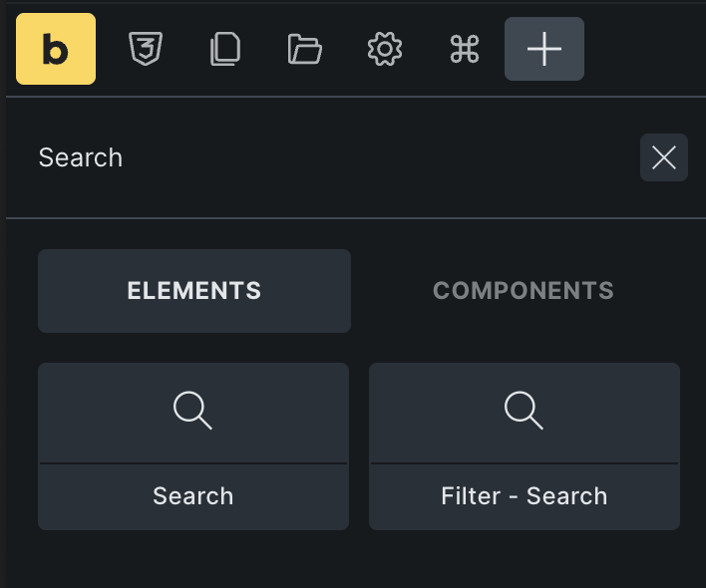Toggle the plus add-elements button
This screenshot has height=588, width=706.
(544, 49)
